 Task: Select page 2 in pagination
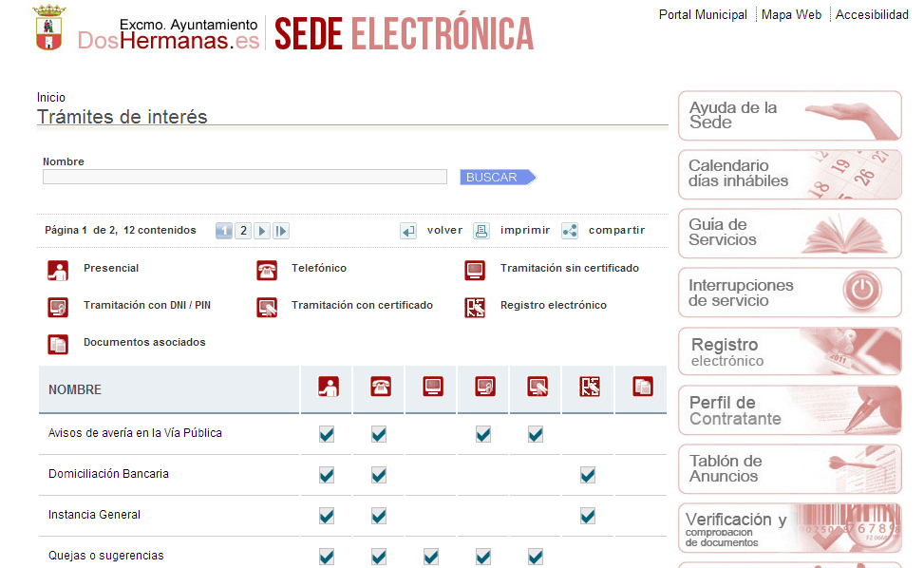click(x=243, y=231)
